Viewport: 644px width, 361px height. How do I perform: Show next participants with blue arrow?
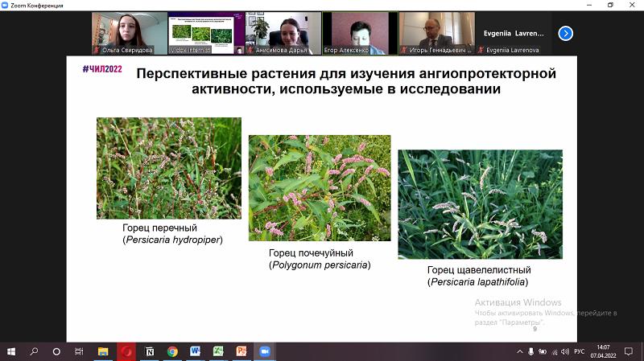click(565, 33)
